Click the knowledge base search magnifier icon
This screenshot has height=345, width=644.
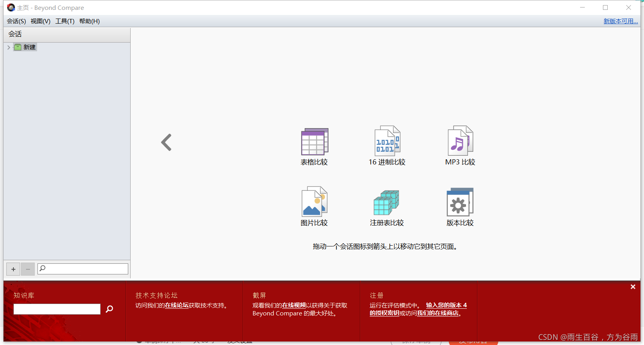(110, 309)
